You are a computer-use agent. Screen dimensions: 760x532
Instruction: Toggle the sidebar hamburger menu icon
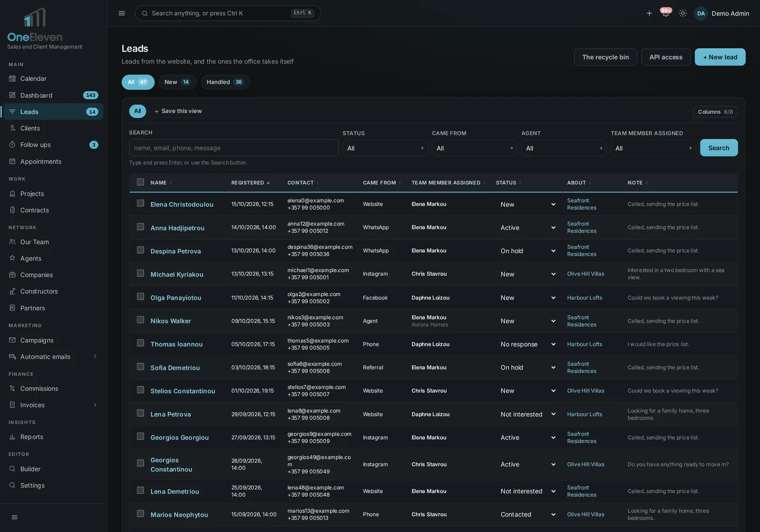122,13
